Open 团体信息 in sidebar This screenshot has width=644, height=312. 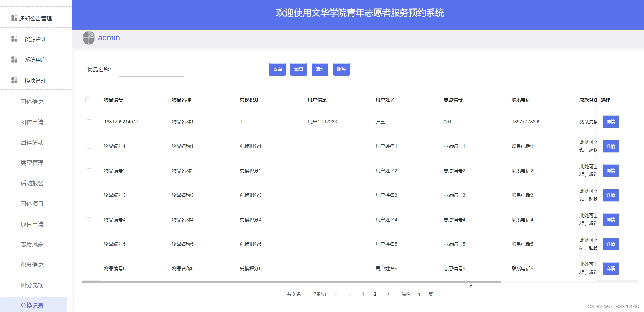(32, 102)
